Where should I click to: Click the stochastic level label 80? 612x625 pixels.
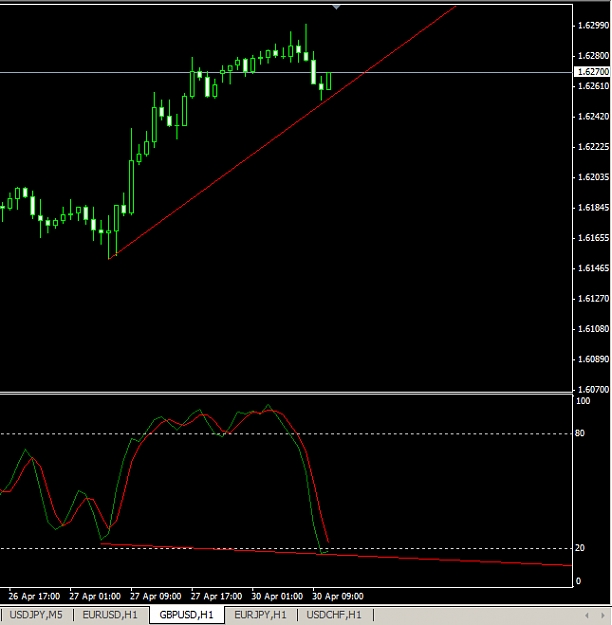pos(580,433)
